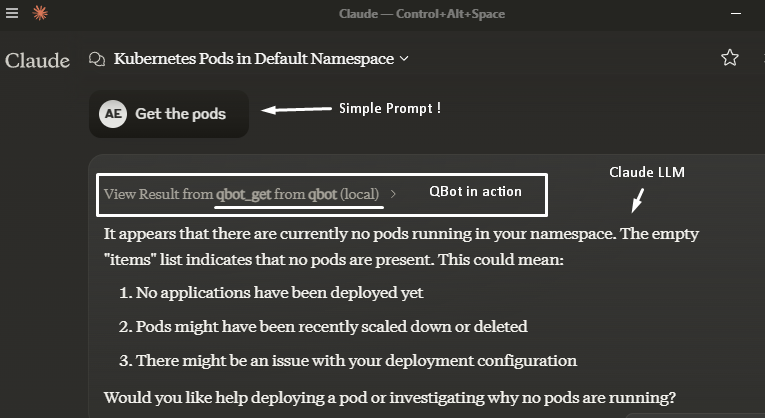Click the 'Claude LLM' annotation label

click(647, 173)
